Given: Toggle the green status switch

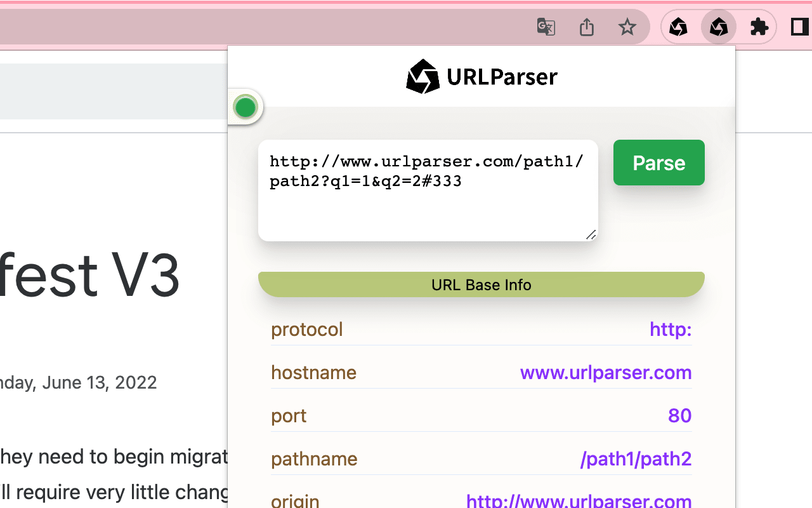Looking at the screenshot, I should point(246,107).
